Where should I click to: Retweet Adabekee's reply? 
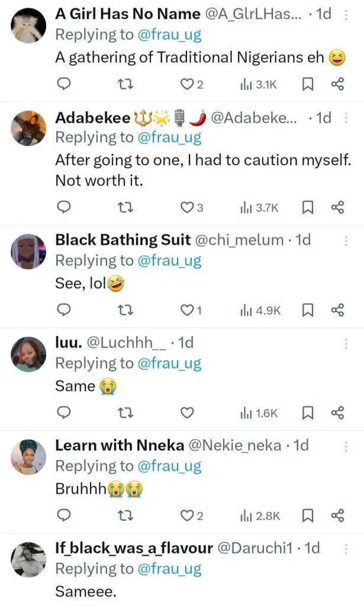pos(125,207)
